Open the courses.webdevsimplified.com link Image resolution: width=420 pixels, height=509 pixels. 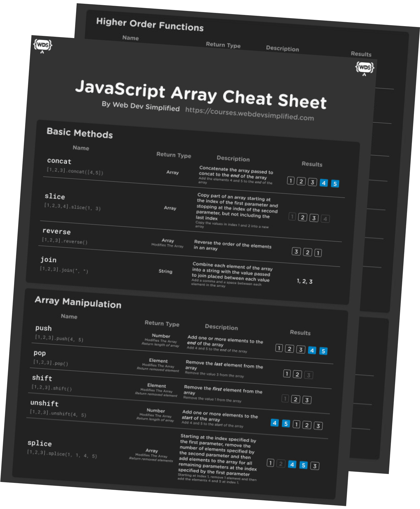pos(249,114)
